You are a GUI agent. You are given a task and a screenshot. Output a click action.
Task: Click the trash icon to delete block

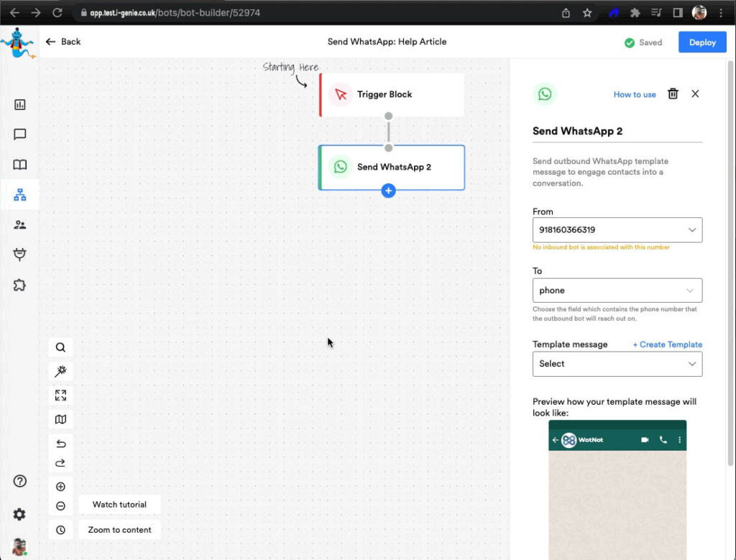click(673, 93)
